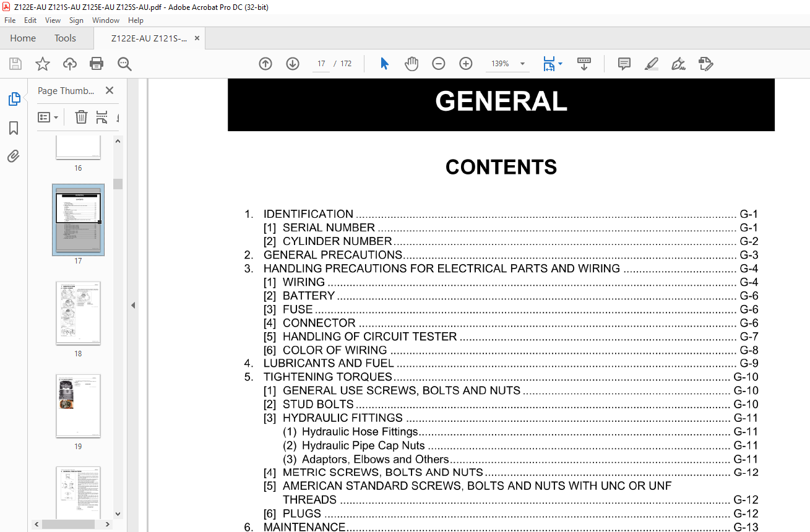
Task: Click thumbnails horizontal scrollbar handle
Action: (69, 524)
